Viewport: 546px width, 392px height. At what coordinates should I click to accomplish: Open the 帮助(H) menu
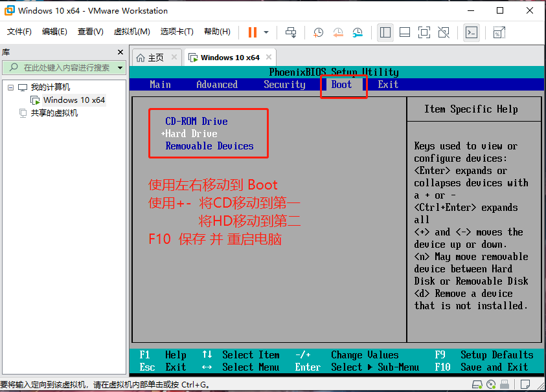[x=217, y=32]
